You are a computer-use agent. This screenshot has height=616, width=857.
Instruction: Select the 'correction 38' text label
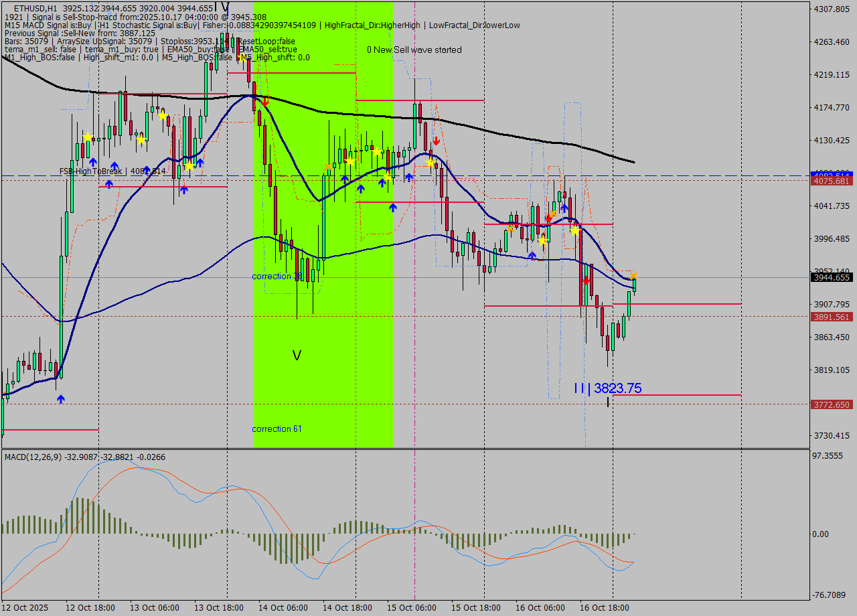coord(277,277)
